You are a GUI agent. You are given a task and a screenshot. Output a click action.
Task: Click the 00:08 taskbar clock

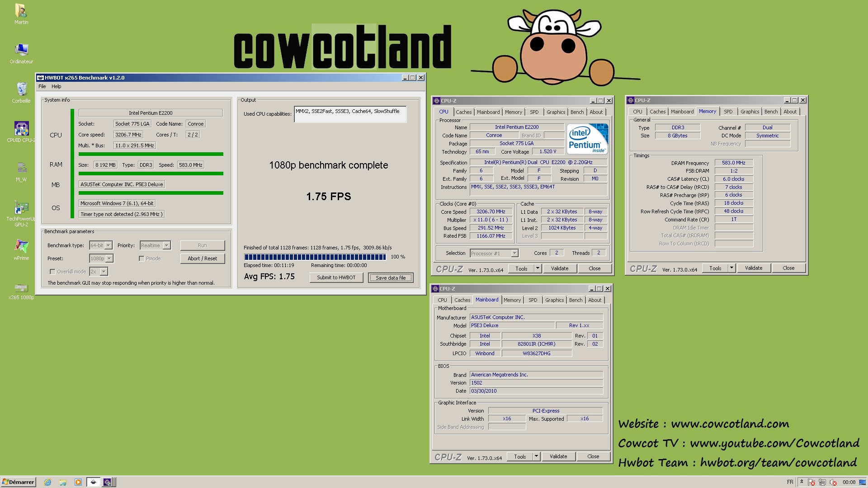[x=849, y=482]
